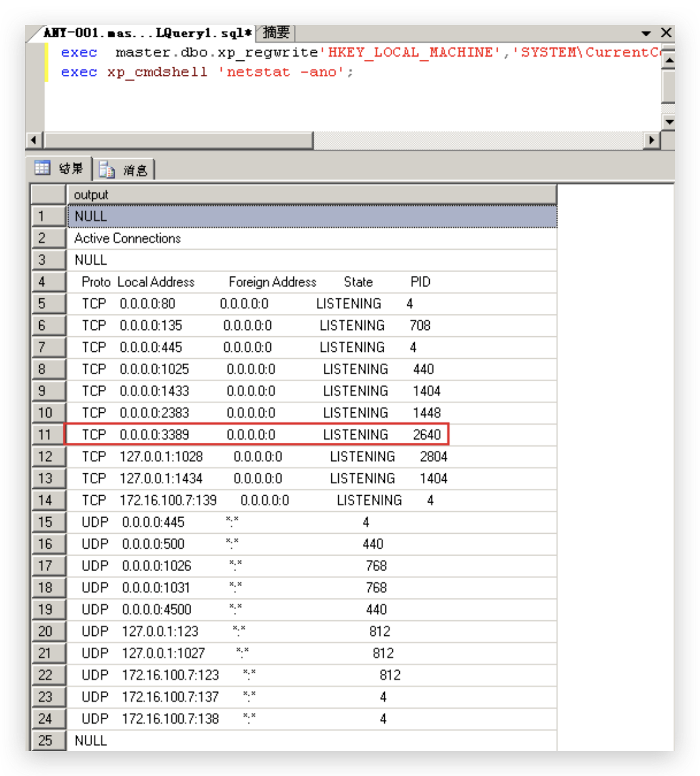Open the active files dropdown arrow

tap(646, 33)
